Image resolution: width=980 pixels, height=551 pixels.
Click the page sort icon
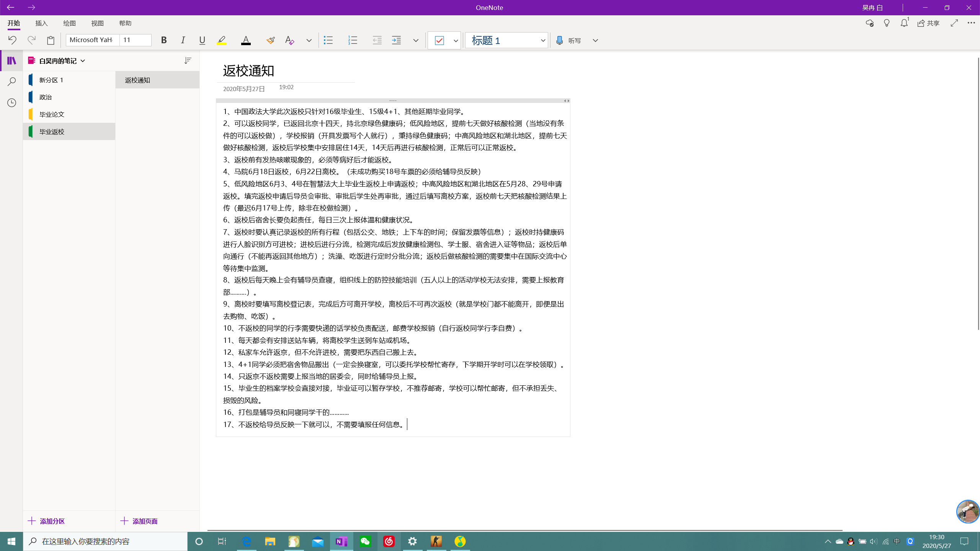(x=188, y=60)
